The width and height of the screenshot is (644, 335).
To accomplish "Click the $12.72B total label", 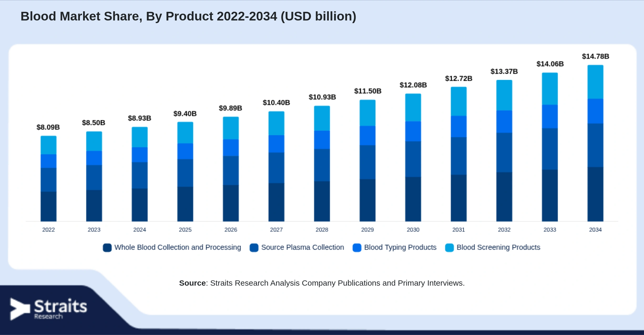I will coord(459,78).
